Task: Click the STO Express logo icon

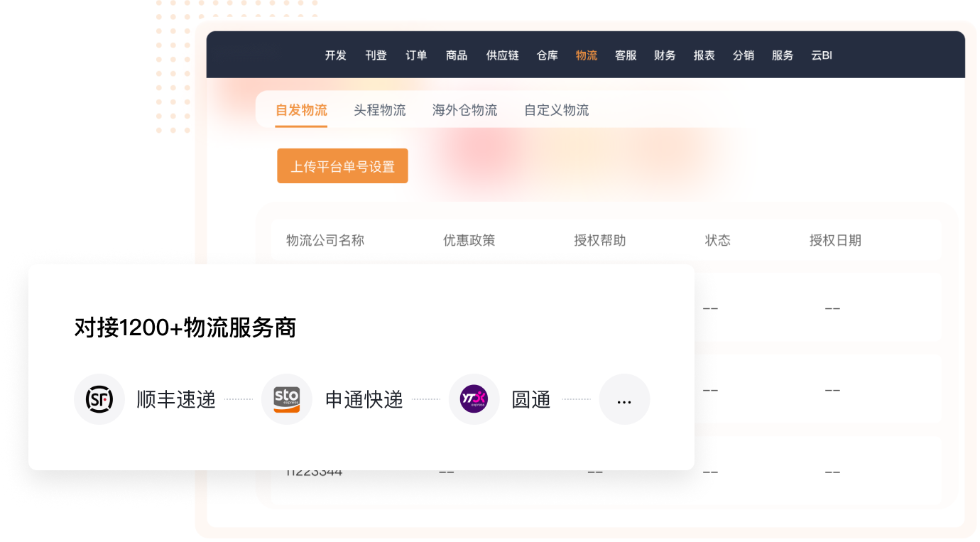Action: pos(287,399)
